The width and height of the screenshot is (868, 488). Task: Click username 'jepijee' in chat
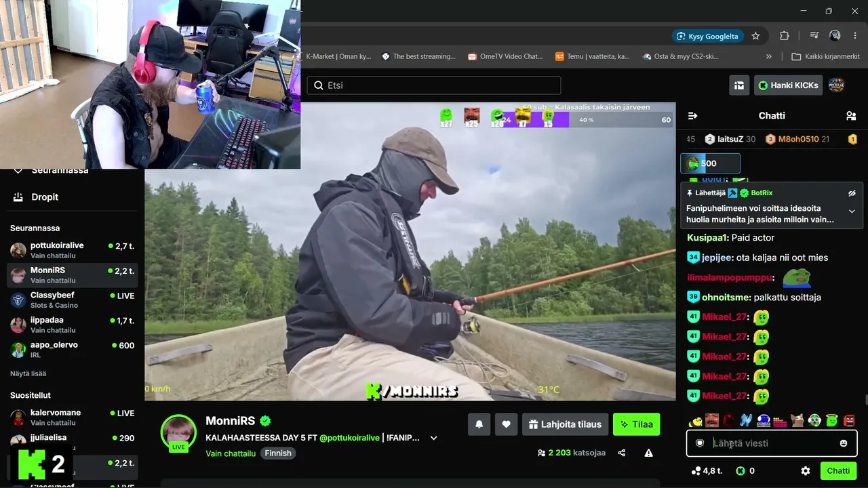click(x=717, y=258)
